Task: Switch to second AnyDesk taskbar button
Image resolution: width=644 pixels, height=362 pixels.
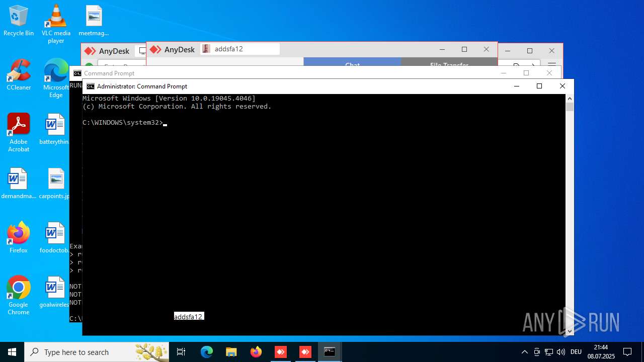Action: click(x=305, y=352)
